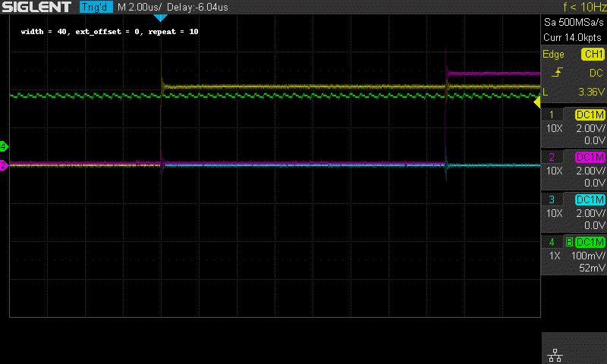Screen dimensions: 607x364
Task: Click the network LAN status icon
Action: coord(555,355)
